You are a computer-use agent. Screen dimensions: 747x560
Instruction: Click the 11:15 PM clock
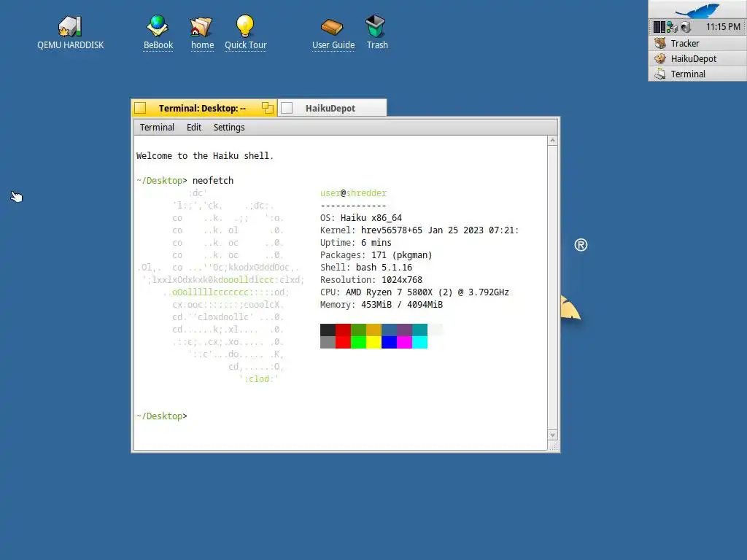tap(723, 27)
